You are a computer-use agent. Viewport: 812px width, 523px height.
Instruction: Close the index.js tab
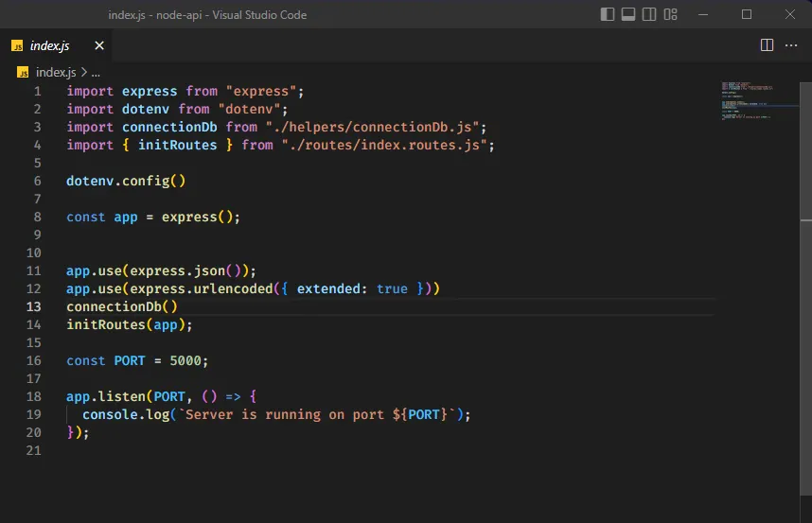coord(99,45)
